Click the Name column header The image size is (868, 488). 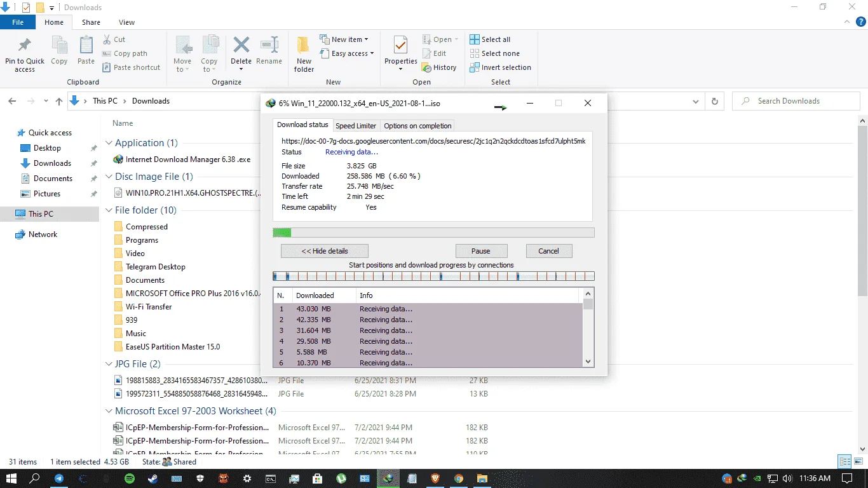123,123
